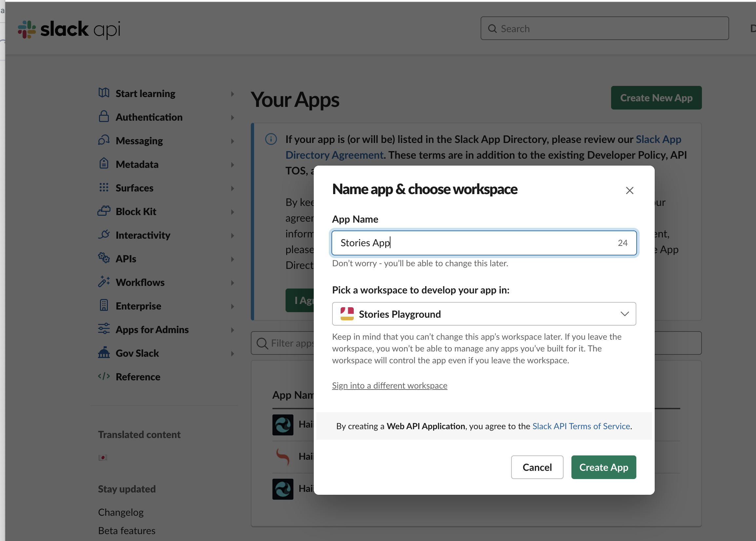Open the Changelog sidebar link

point(121,512)
